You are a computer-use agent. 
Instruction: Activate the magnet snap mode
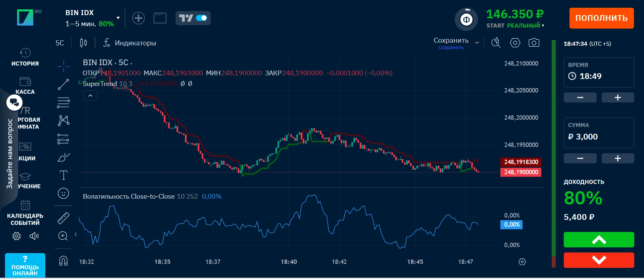[x=63, y=261]
